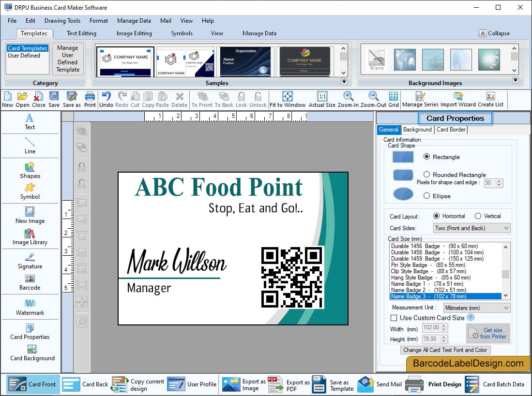532x396 pixels.
Task: Undo the last action
Action: click(x=106, y=100)
